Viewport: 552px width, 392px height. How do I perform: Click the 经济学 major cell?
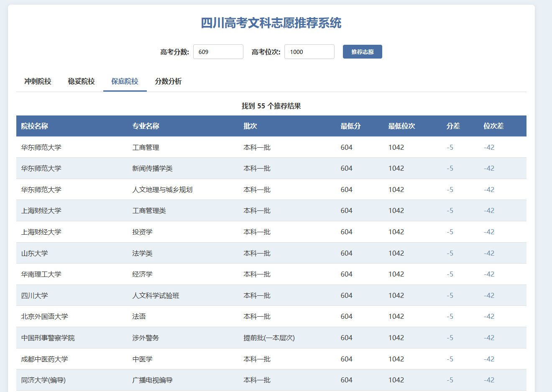(x=143, y=274)
